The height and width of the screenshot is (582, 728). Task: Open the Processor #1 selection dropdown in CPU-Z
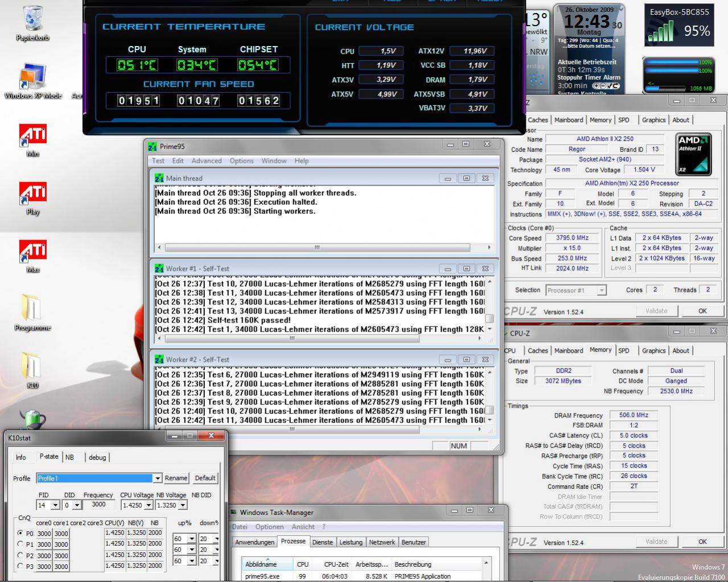click(602, 290)
